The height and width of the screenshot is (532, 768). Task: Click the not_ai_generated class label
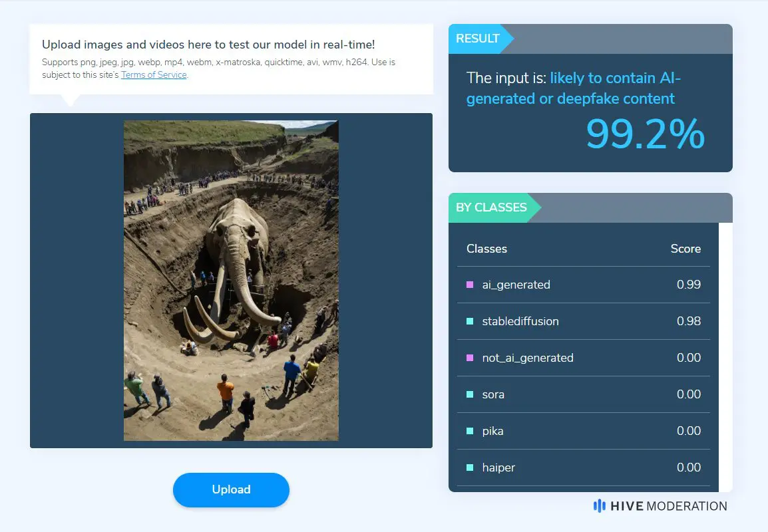point(528,358)
